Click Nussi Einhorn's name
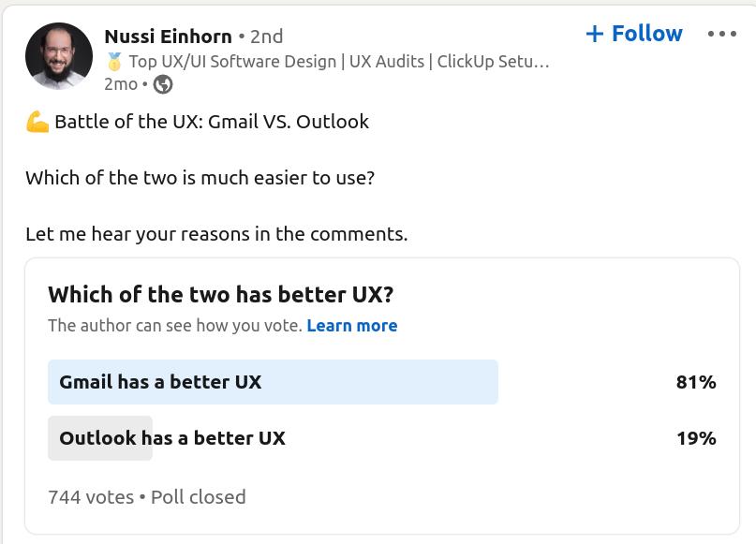This screenshot has width=756, height=544. (168, 37)
